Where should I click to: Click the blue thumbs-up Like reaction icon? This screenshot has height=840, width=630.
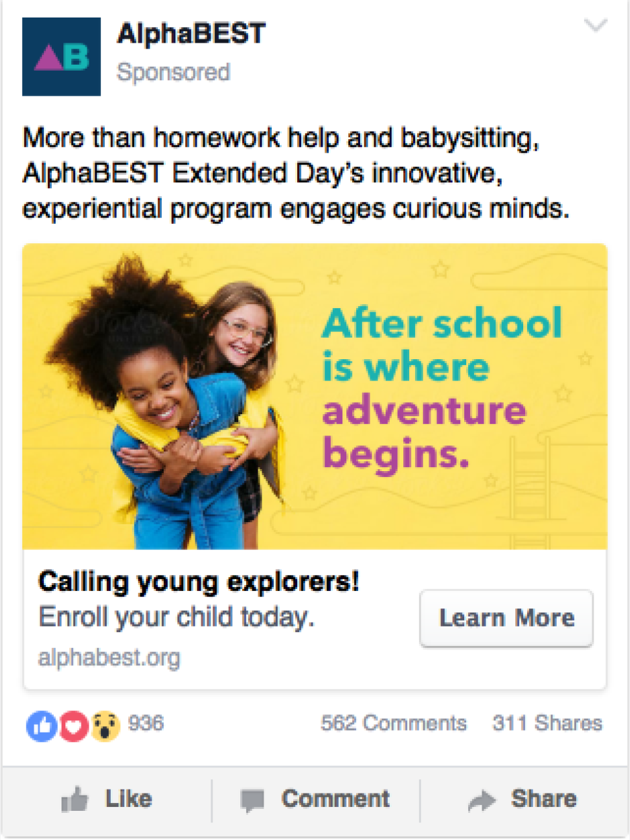click(x=41, y=725)
